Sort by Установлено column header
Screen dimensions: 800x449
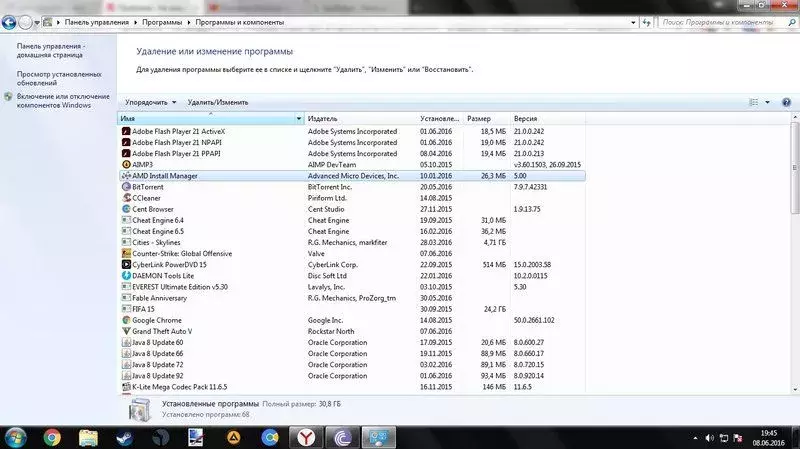pyautogui.click(x=440, y=118)
